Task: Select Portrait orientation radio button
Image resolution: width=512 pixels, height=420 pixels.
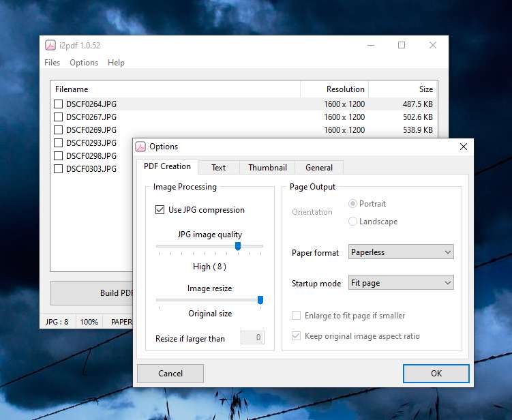Action: coord(352,204)
